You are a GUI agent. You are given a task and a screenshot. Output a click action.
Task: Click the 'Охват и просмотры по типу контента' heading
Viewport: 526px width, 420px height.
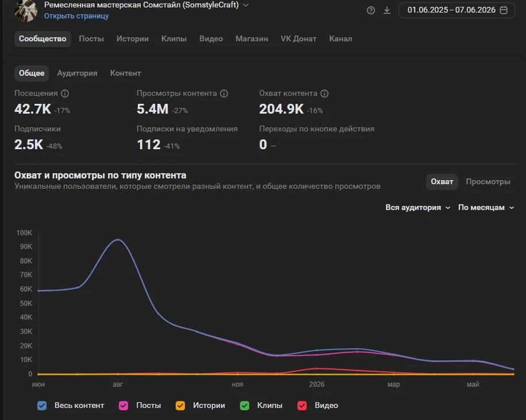point(100,176)
